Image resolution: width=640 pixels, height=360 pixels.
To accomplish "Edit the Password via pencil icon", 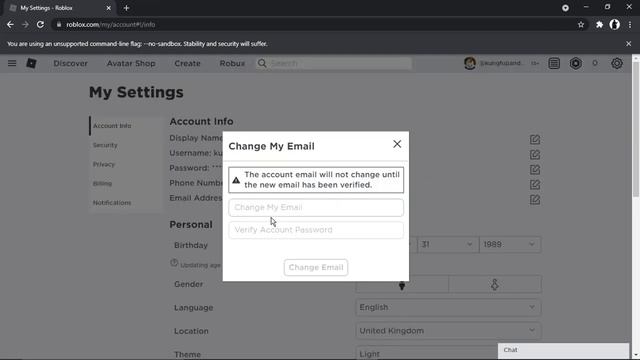I will (535, 169).
